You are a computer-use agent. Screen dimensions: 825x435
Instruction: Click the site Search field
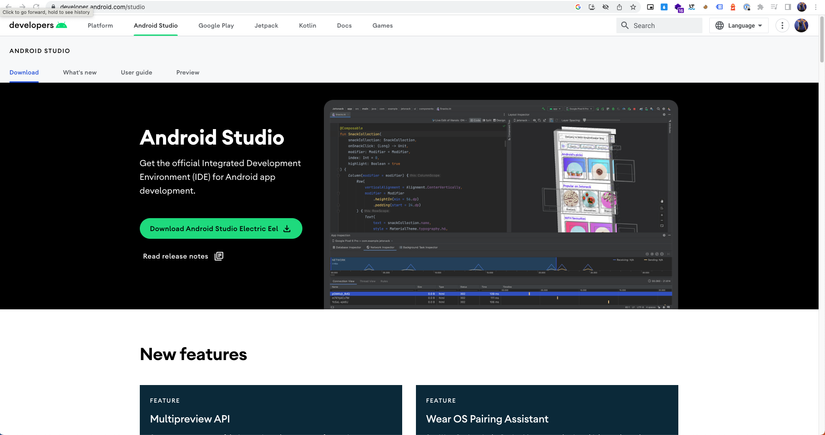[x=659, y=25]
